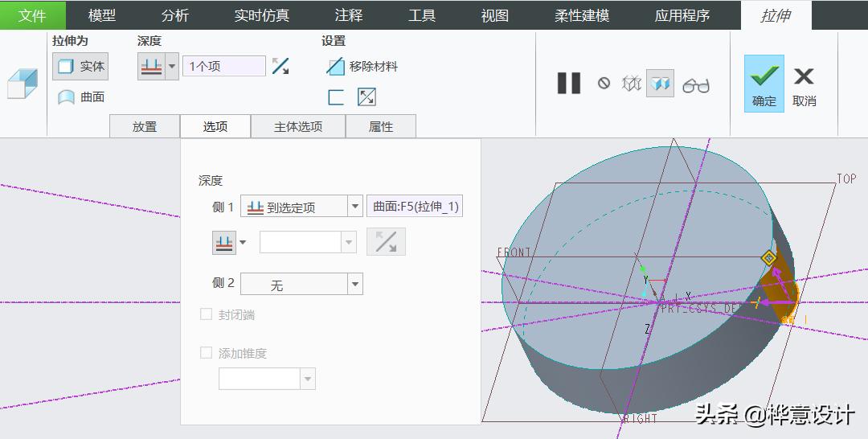Select the TOP datum plane label
The width and height of the screenshot is (868, 439).
(x=846, y=178)
